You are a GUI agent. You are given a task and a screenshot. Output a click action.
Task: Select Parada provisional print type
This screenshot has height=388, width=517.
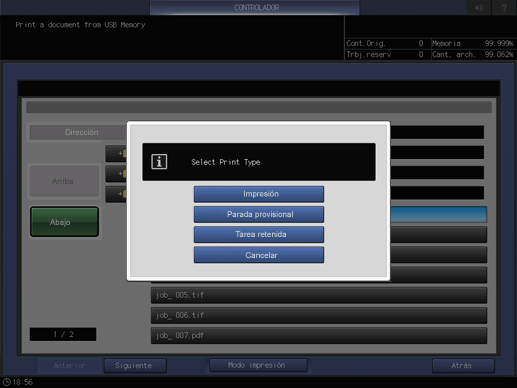(x=259, y=214)
